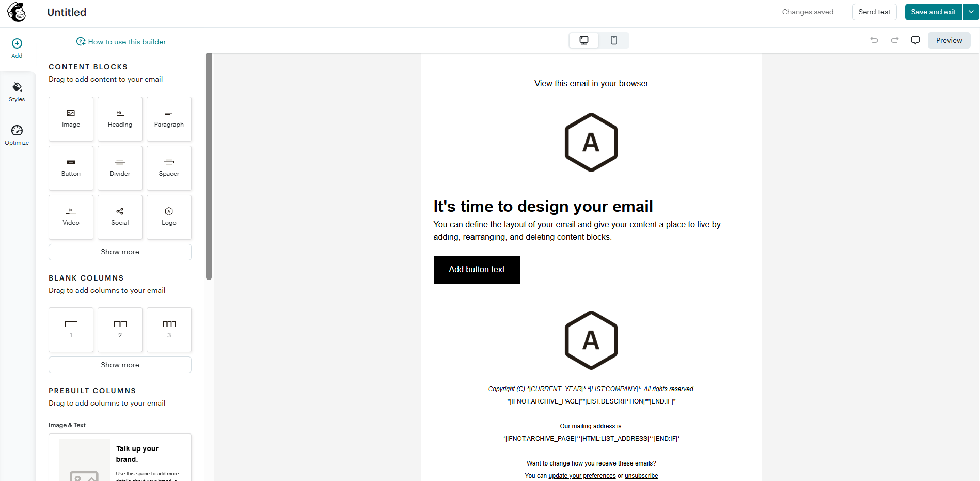980x481 pixels.
Task: Open the Optimize panel tab
Action: (17, 135)
